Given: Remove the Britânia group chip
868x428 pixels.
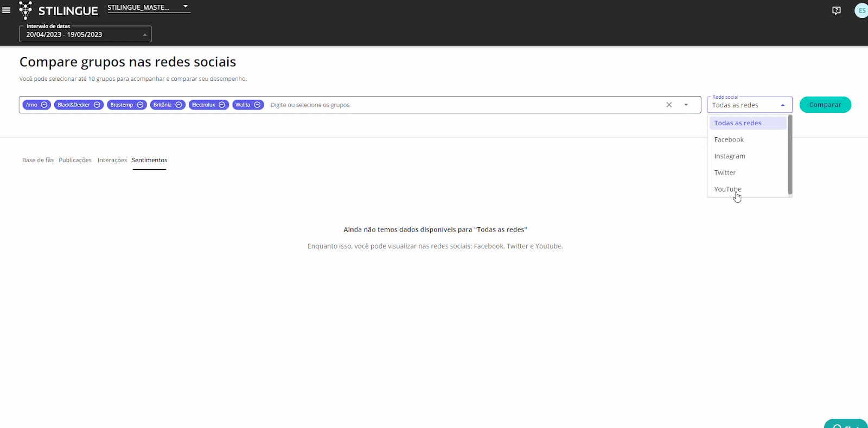Looking at the screenshot, I should tap(178, 105).
